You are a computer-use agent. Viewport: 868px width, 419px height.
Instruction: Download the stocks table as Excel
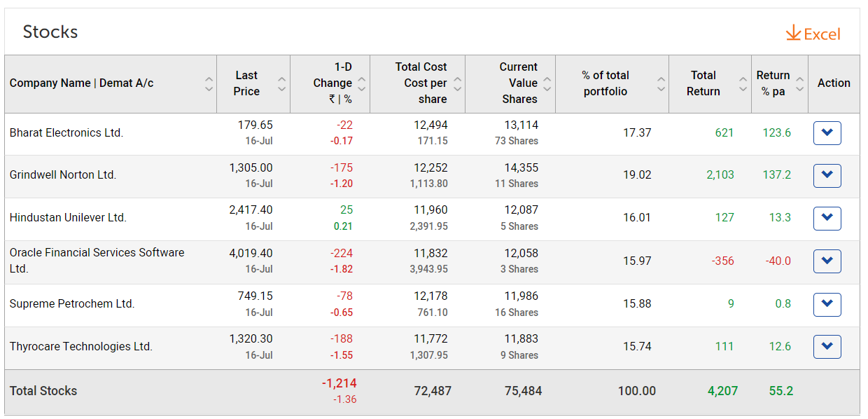pyautogui.click(x=813, y=34)
